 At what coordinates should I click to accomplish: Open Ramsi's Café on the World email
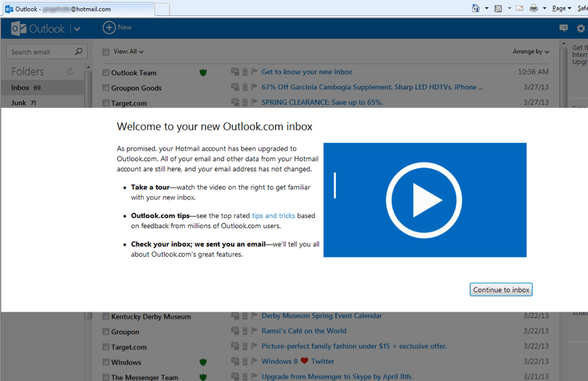[x=304, y=331]
